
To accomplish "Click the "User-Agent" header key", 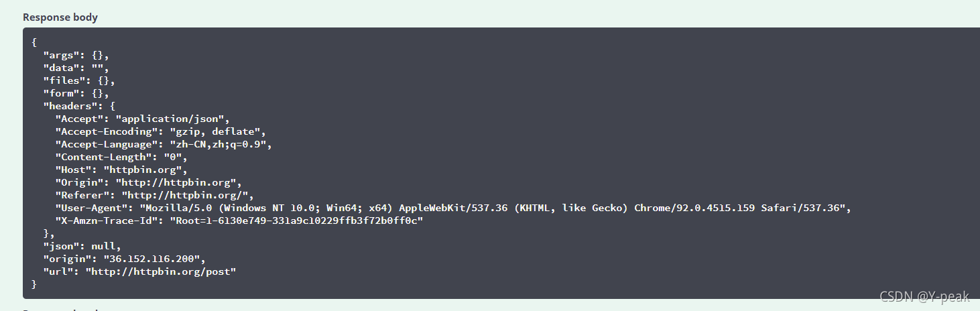I will point(90,208).
